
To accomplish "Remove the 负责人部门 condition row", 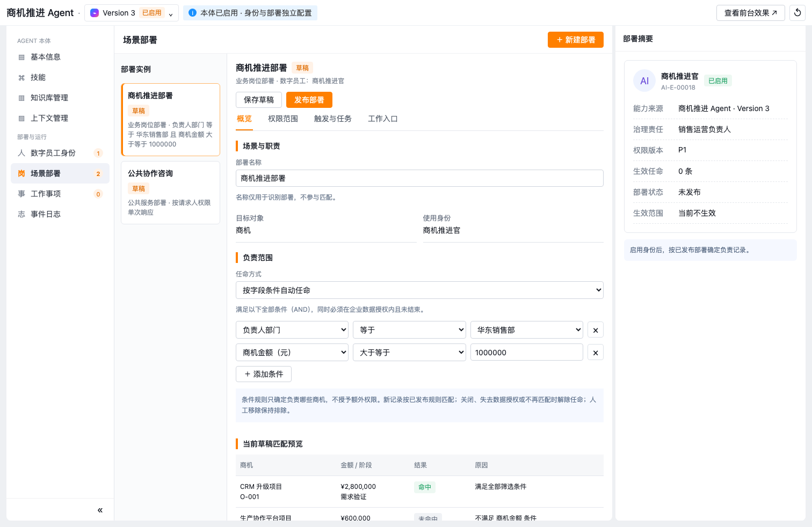I will [596, 330].
